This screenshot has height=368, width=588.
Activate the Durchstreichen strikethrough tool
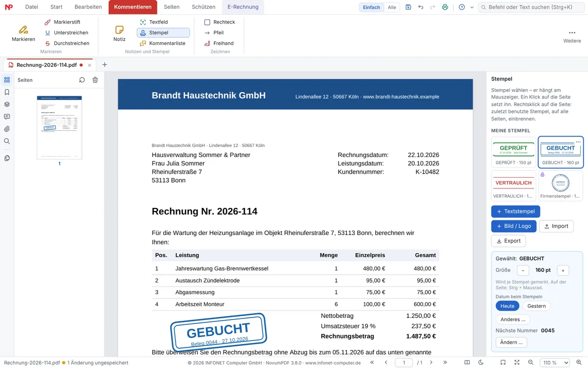point(67,43)
